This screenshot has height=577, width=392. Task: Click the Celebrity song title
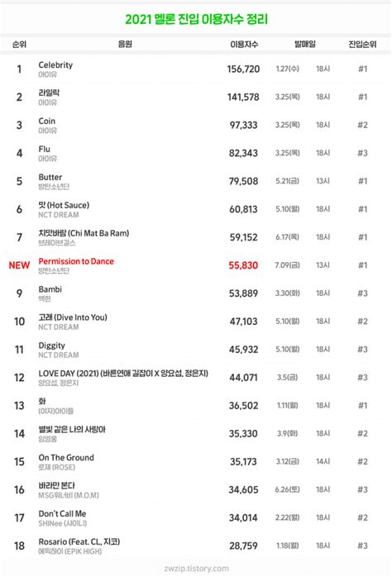(x=55, y=65)
